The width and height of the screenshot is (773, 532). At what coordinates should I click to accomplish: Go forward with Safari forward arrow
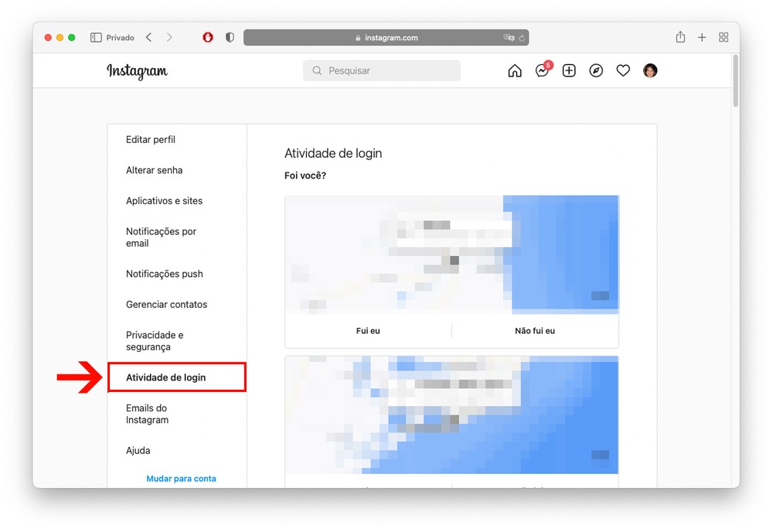[x=169, y=37]
